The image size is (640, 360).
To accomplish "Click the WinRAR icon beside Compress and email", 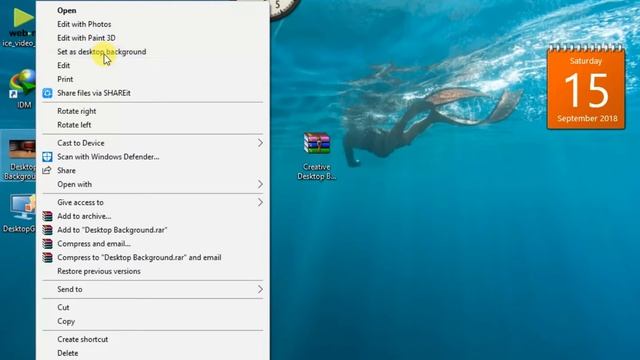I will pos(47,244).
